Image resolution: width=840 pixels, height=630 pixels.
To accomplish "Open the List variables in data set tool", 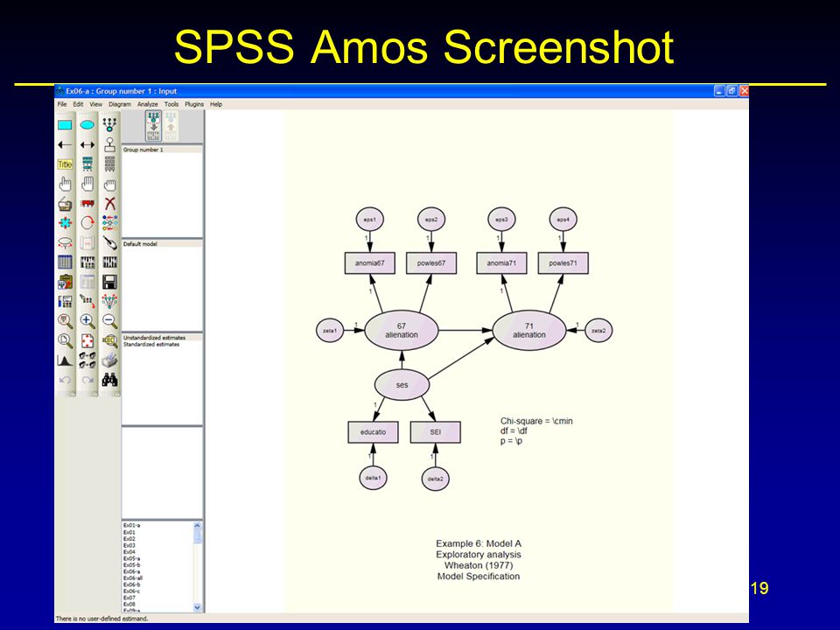I will (110, 164).
